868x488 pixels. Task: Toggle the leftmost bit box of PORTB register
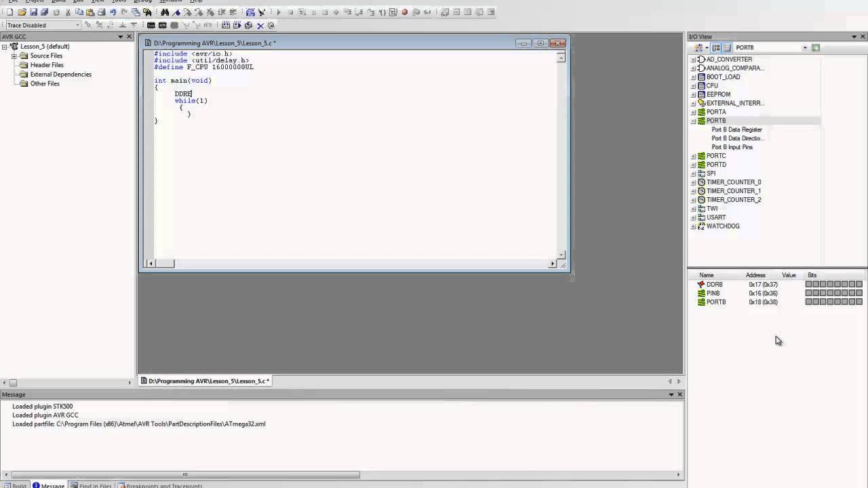point(808,302)
